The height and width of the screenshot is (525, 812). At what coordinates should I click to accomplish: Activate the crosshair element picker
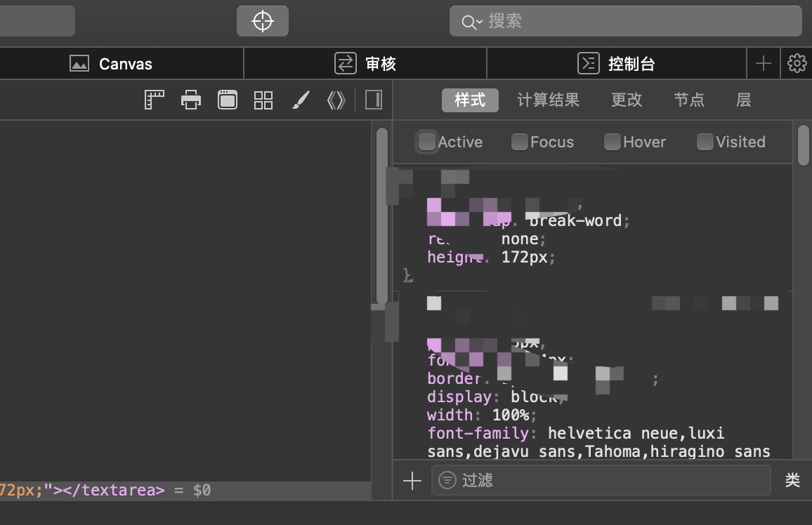(262, 21)
